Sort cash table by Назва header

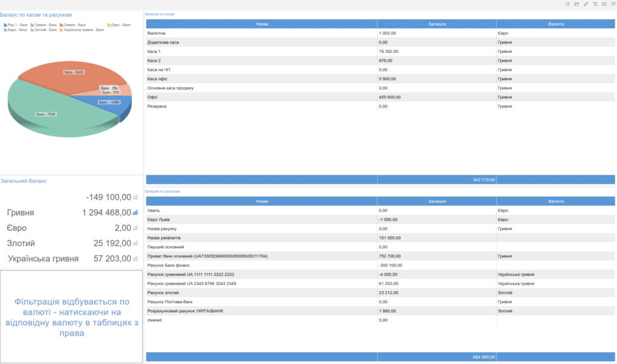point(262,24)
